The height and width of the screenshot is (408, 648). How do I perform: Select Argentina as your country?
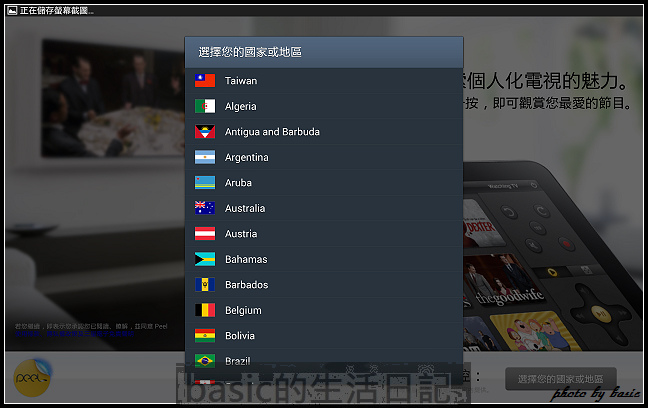click(324, 157)
